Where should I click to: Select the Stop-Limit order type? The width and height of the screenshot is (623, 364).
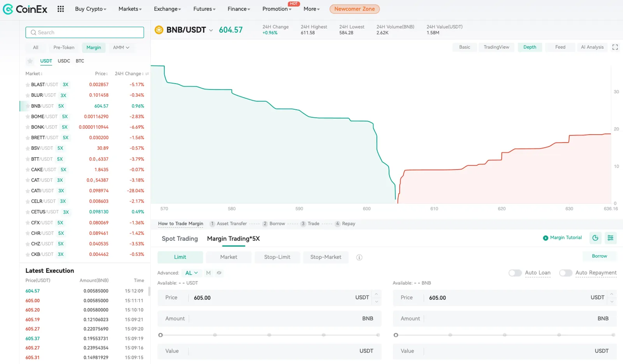click(x=277, y=257)
